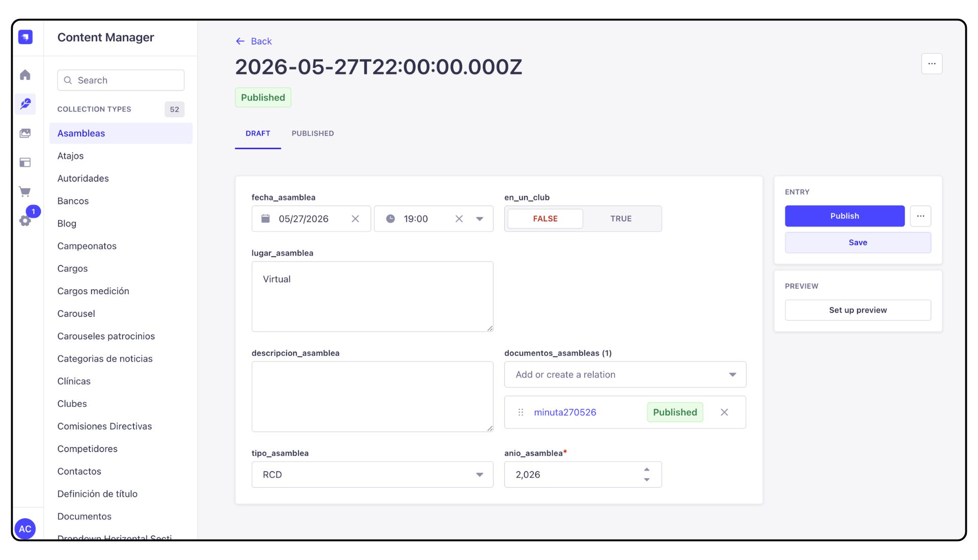This screenshot has height=560, width=978.
Task: Expand the time picker dropdown arrow
Action: click(479, 219)
